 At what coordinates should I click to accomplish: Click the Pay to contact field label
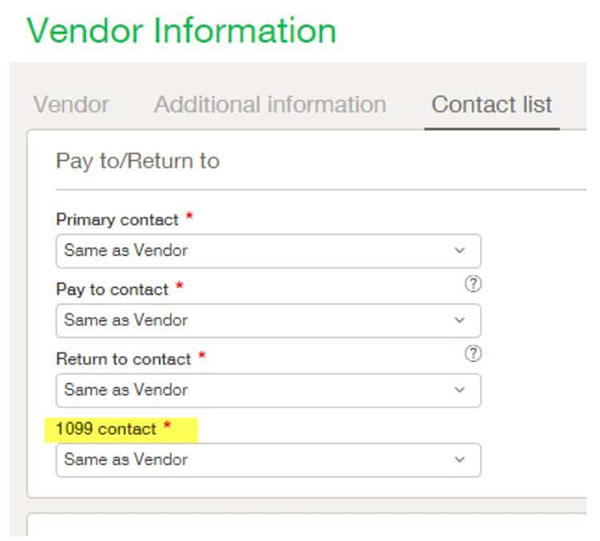click(112, 289)
